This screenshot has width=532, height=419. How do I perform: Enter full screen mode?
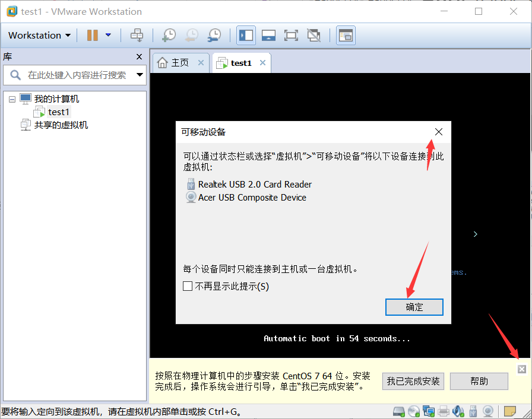[x=291, y=35]
